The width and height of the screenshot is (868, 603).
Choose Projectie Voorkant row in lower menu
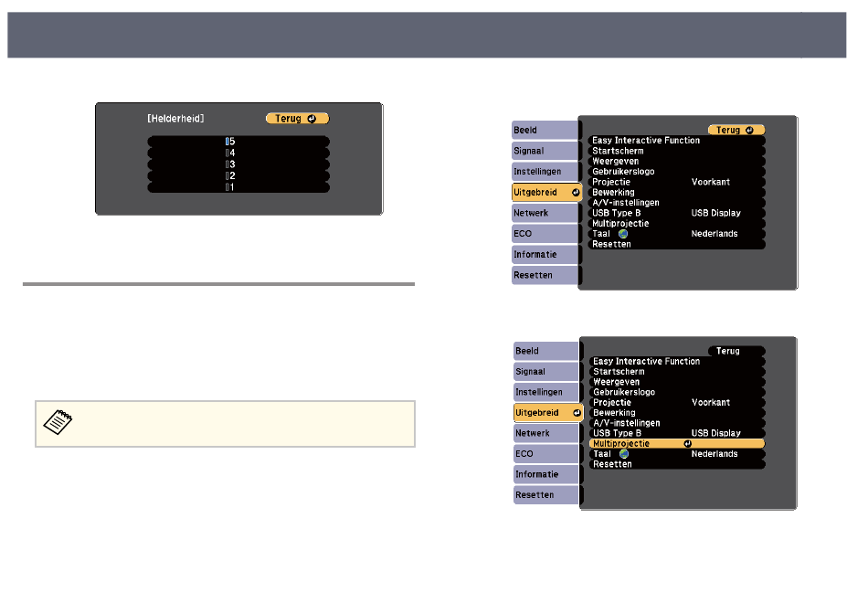(677, 403)
